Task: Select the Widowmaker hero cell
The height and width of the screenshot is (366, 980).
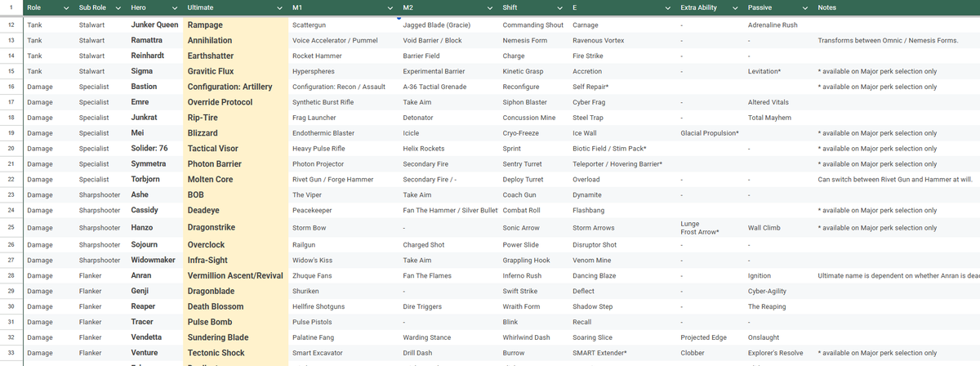Action: pyautogui.click(x=155, y=261)
